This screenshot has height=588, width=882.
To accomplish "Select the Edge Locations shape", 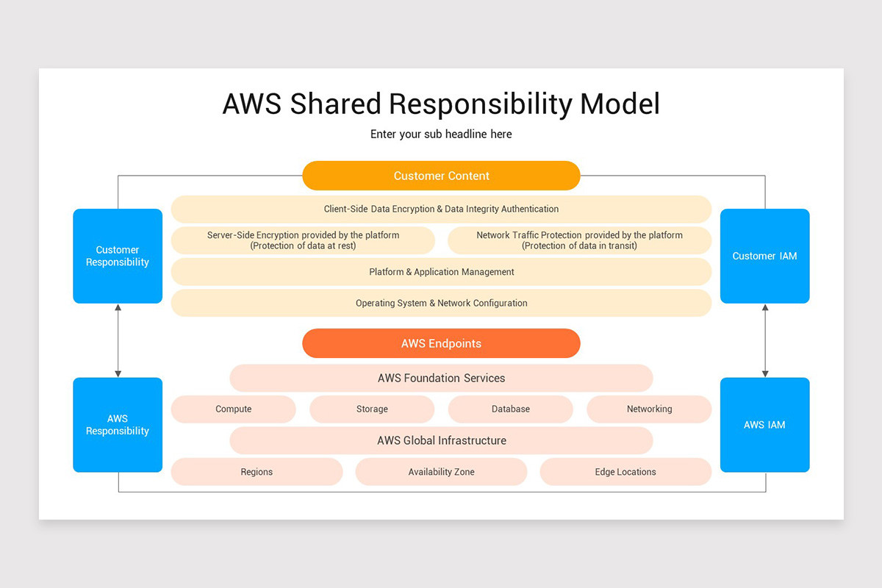I will (x=625, y=471).
